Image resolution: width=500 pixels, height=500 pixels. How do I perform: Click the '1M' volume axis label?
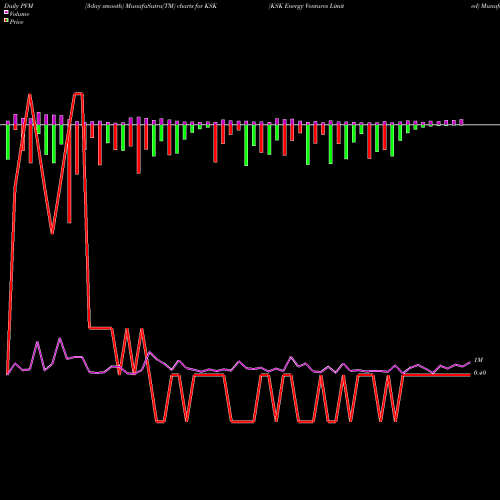(478, 360)
